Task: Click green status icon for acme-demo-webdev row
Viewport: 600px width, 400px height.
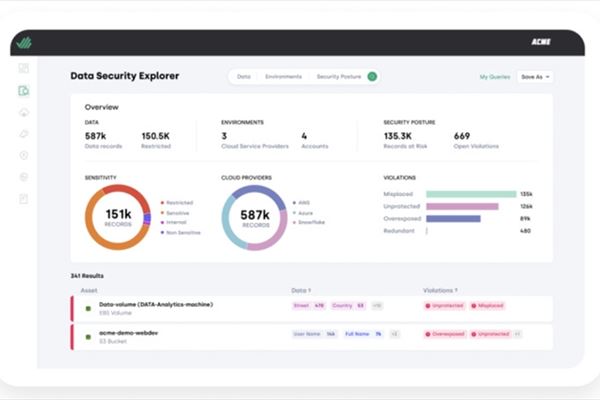Action: pos(88,337)
